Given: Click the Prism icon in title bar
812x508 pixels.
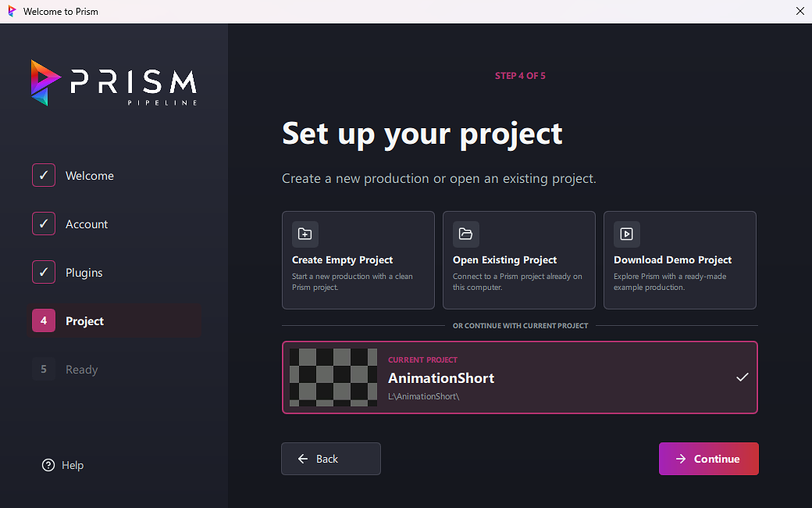Looking at the screenshot, I should (12, 11).
